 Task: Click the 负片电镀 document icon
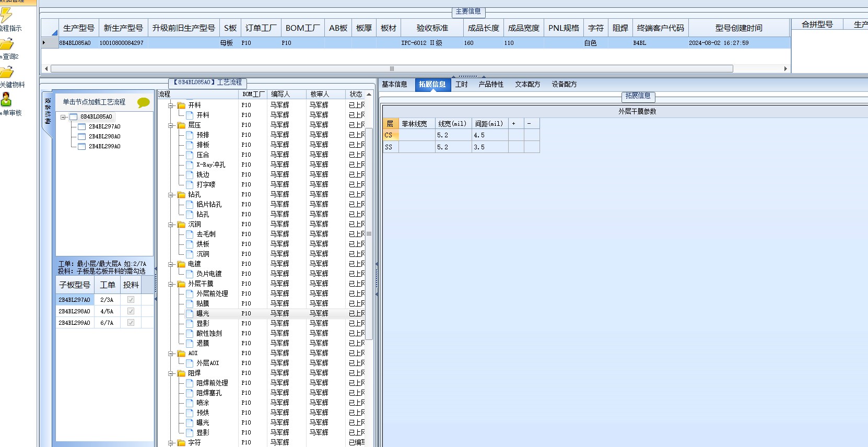click(x=190, y=274)
